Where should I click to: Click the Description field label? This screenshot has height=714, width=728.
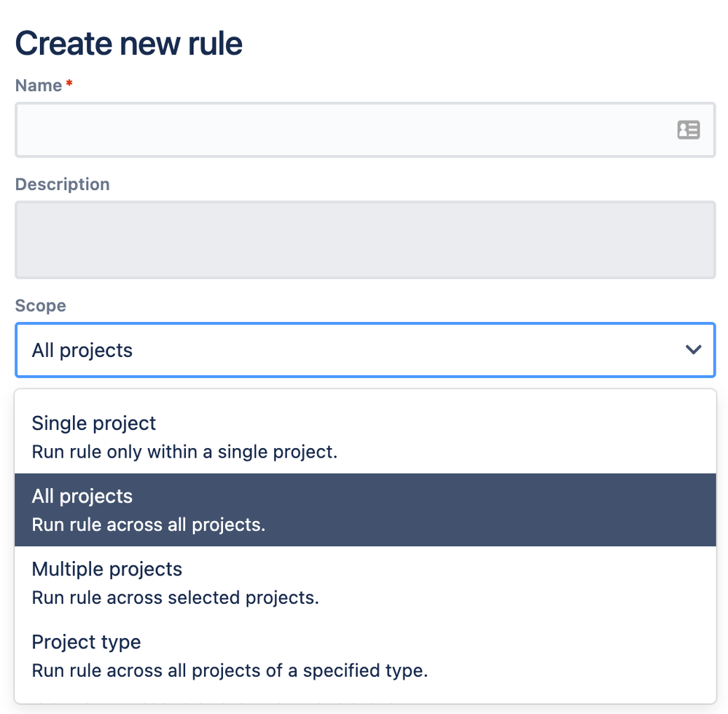tap(62, 184)
